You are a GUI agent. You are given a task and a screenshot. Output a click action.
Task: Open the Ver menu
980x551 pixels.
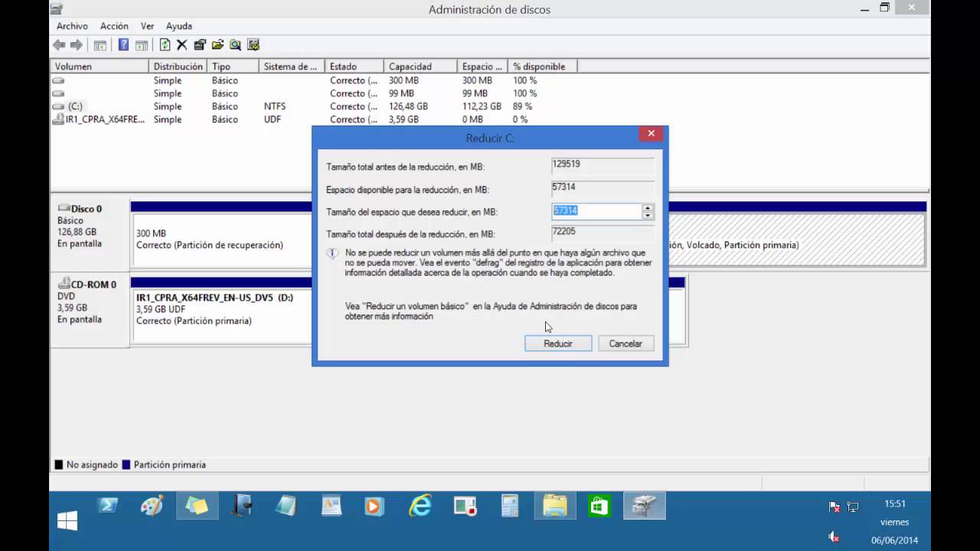click(147, 26)
